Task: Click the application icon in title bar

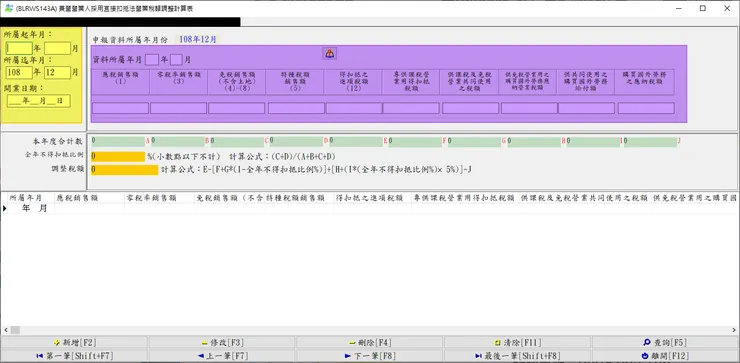Action: 8,8
